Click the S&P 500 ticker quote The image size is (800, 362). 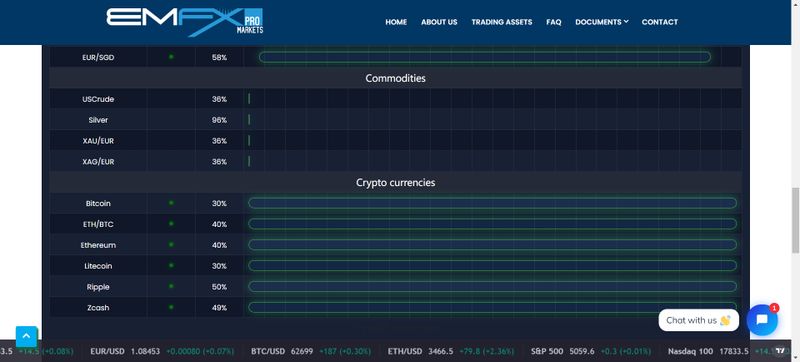pyautogui.click(x=591, y=351)
